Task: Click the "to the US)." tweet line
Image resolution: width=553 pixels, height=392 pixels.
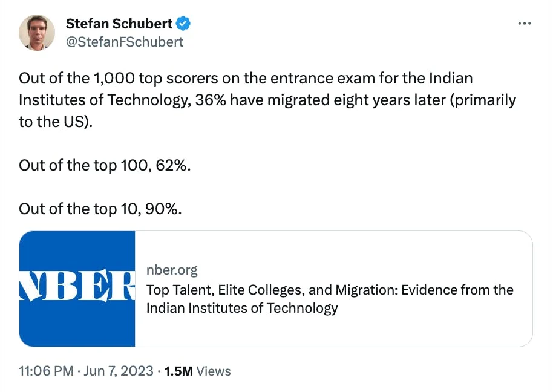Action: pos(57,121)
